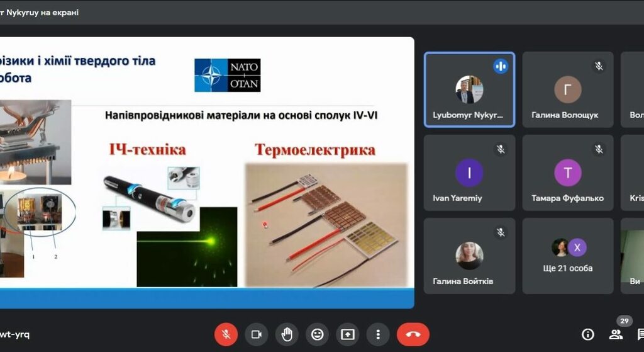Screen dimensions: 644x352
Task: Unmute the microphone in the call bar
Action: click(226, 334)
